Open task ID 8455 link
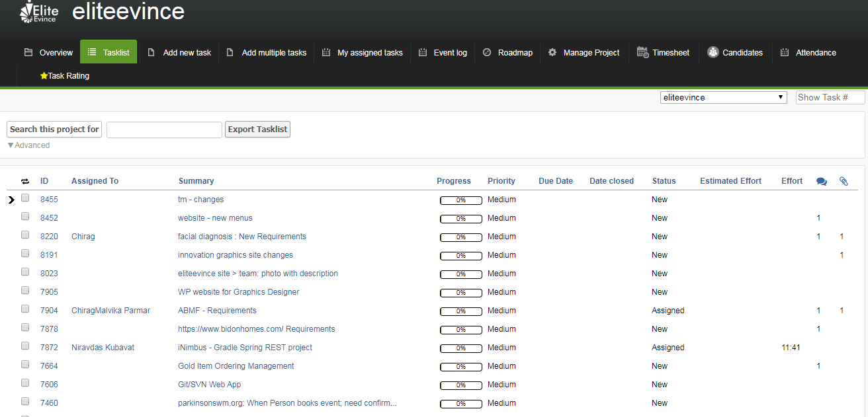Viewport: 868px width, 417px height. coord(49,200)
